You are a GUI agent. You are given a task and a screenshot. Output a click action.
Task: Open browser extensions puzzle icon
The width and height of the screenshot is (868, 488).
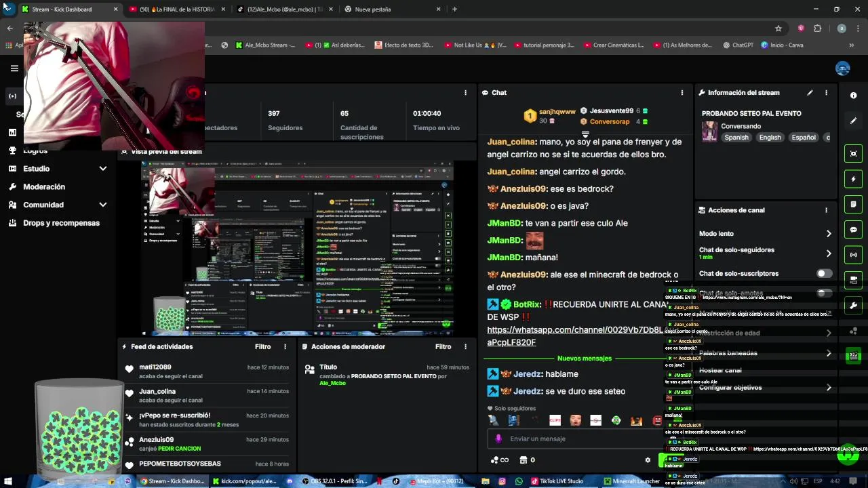coord(817,28)
